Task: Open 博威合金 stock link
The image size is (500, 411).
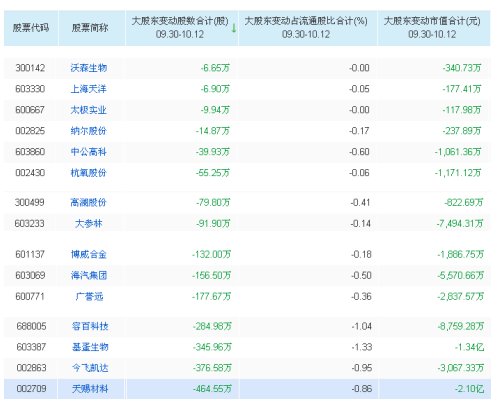Action: pyautogui.click(x=89, y=255)
